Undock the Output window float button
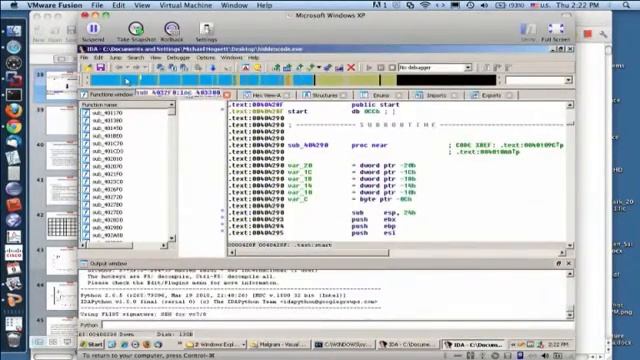Viewport: 640px width, 360px height. pyautogui.click(x=559, y=263)
